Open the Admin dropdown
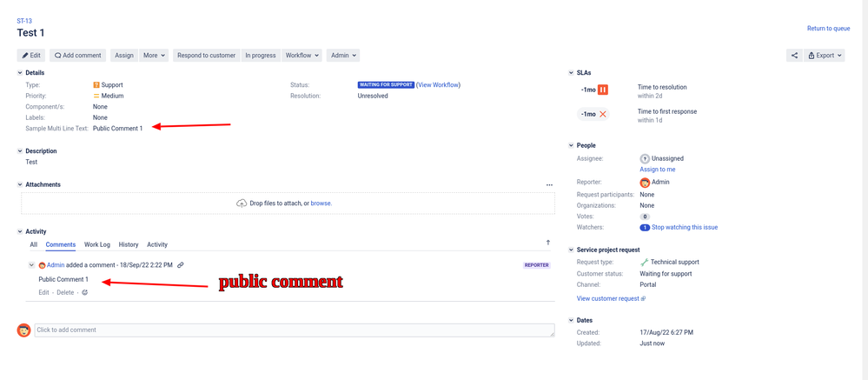This screenshot has width=868, height=380. [x=343, y=56]
